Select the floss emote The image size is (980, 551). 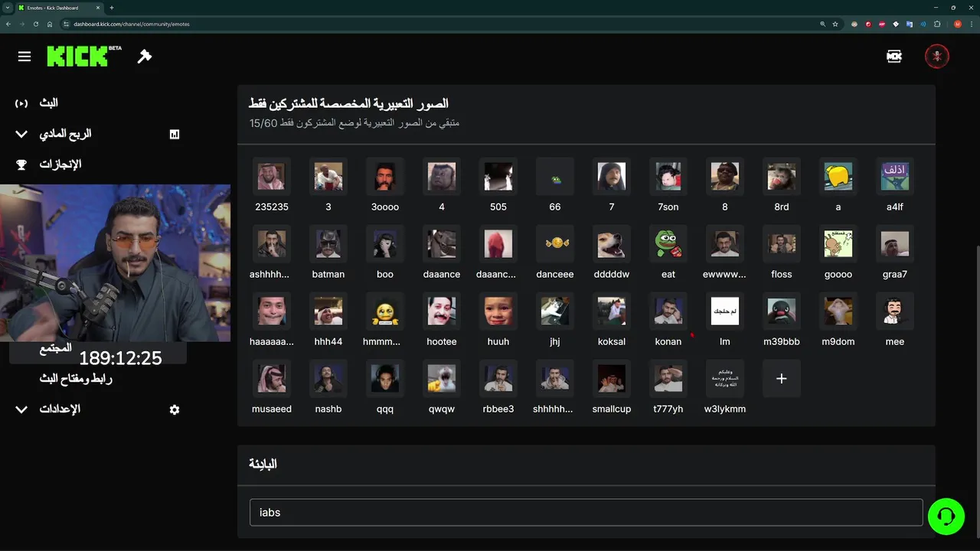[x=782, y=244]
